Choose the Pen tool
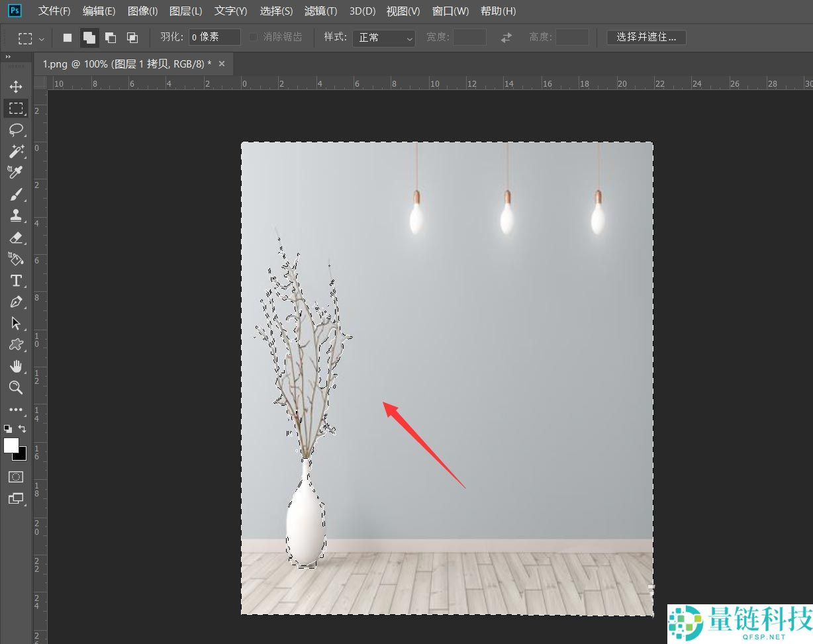Viewport: 813px width, 644px height. (16, 302)
